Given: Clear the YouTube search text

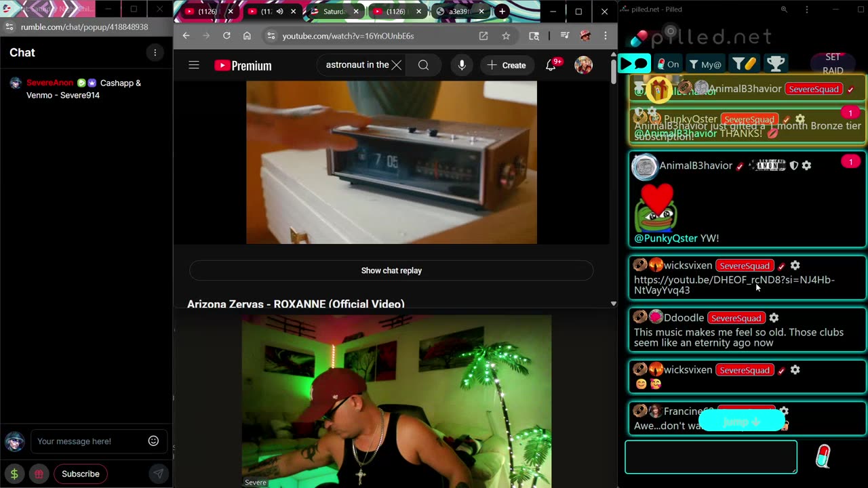Looking at the screenshot, I should (x=397, y=65).
